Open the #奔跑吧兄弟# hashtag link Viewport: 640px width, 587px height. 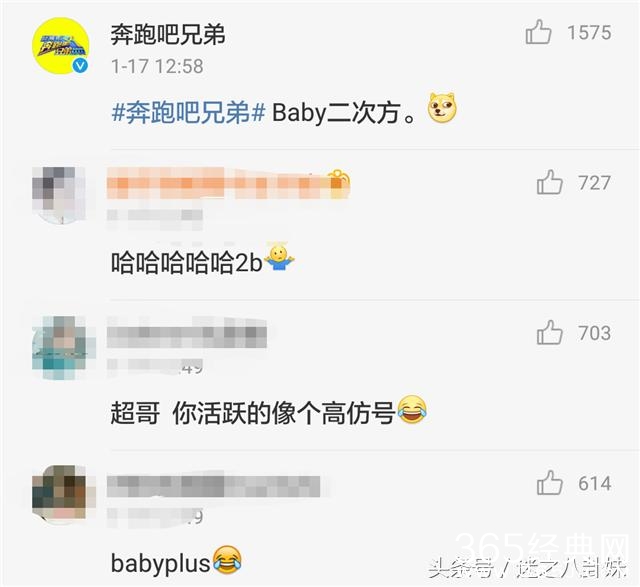click(189, 112)
